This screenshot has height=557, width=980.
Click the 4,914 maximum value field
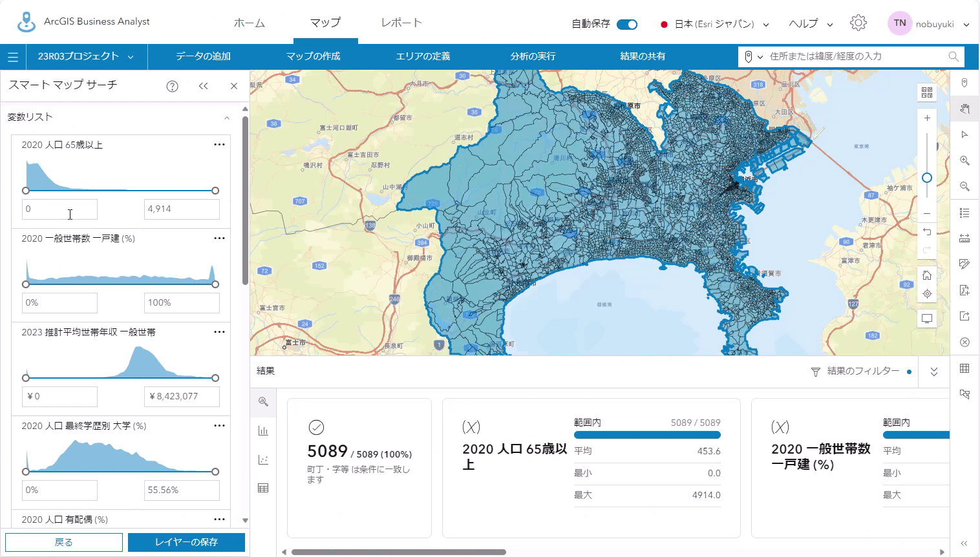pyautogui.click(x=182, y=209)
